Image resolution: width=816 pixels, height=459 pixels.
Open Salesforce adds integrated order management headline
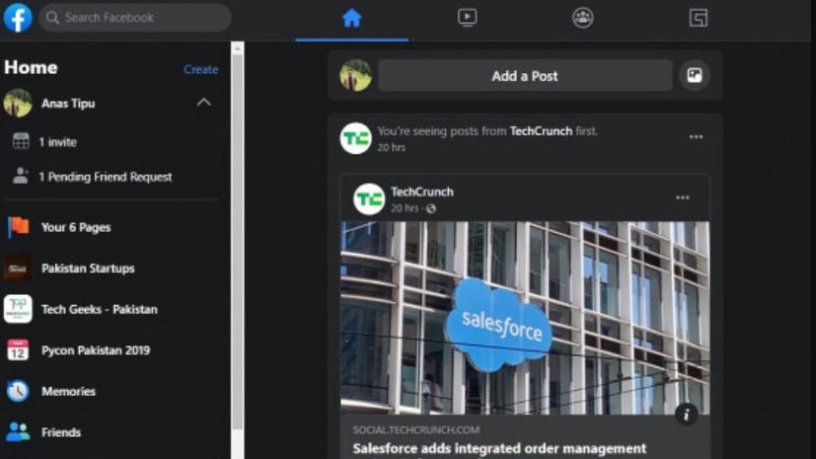coord(500,449)
